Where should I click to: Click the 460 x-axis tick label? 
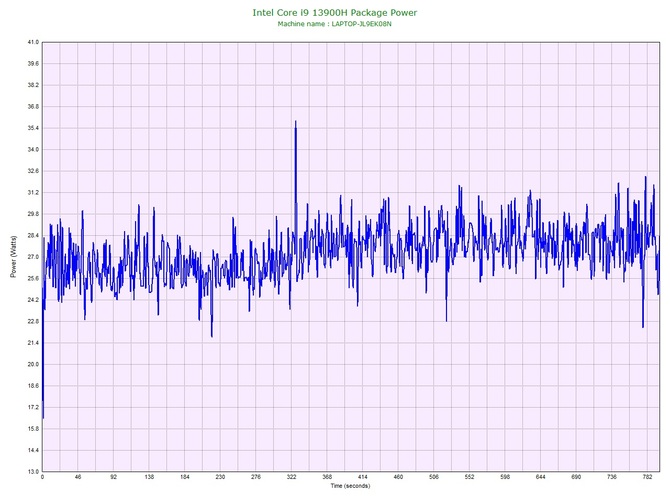click(398, 477)
